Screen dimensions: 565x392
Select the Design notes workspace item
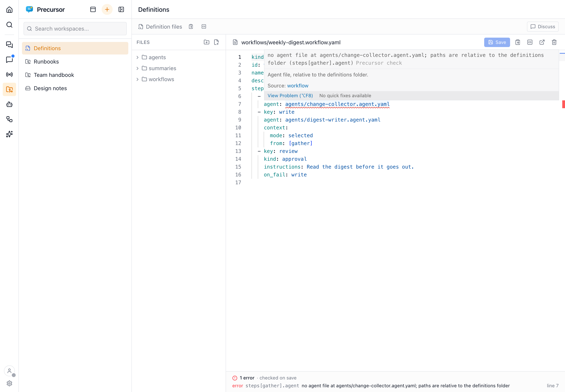[75, 88]
